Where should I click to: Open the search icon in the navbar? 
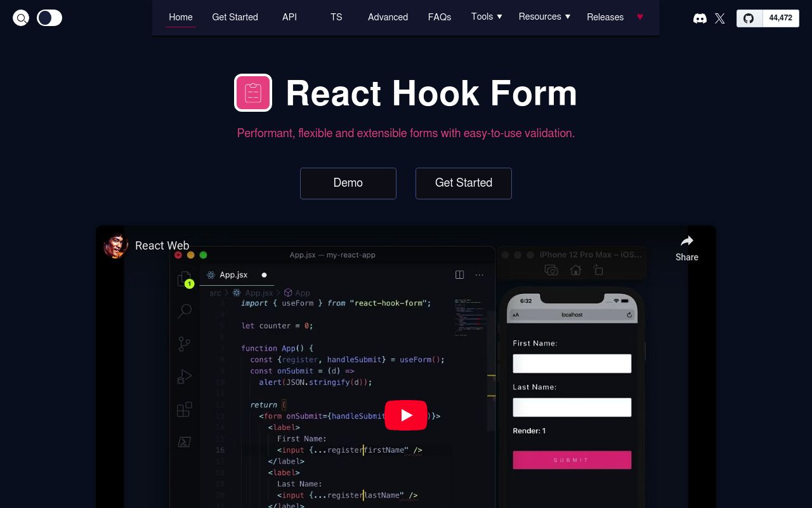pos(21,18)
